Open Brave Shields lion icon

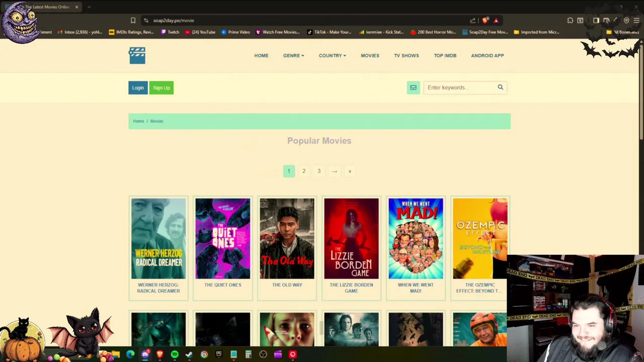pyautogui.click(x=485, y=21)
